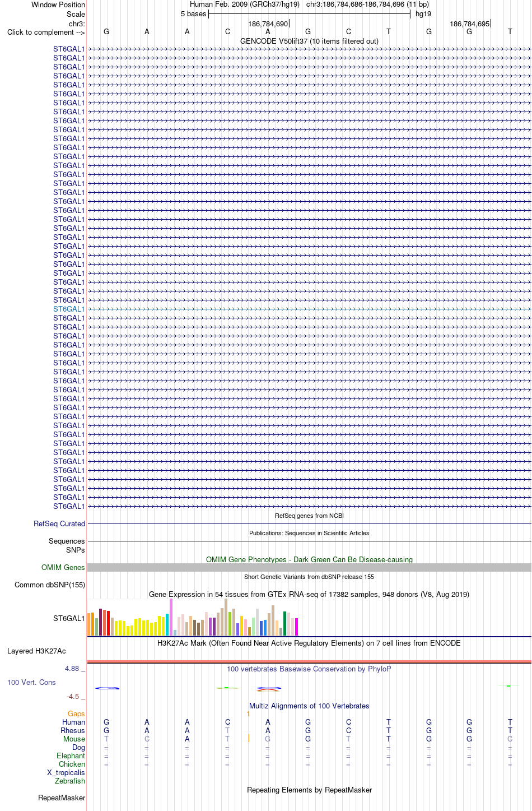Image resolution: width=532 pixels, height=811 pixels.
Task: Click the ST6GAL1 label beside the expression chart
Action: click(x=69, y=618)
